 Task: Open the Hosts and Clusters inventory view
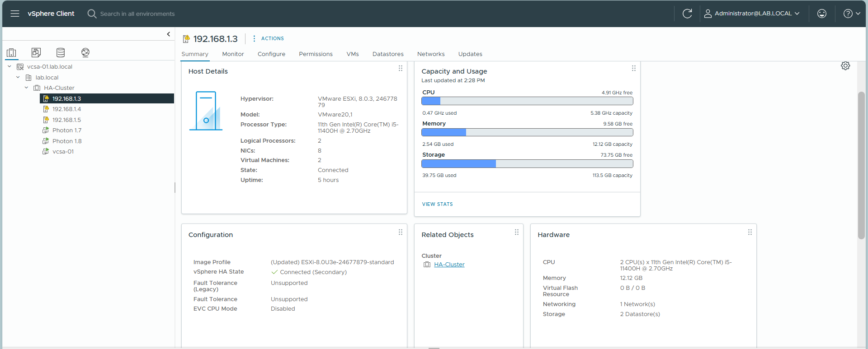[12, 52]
